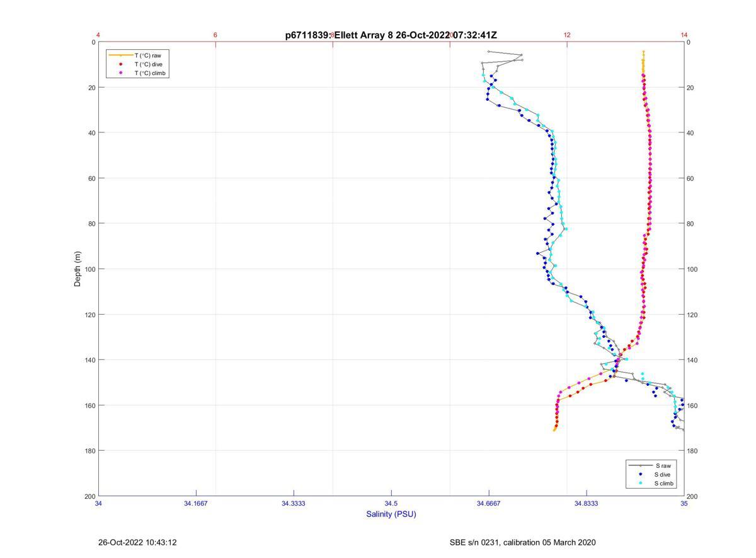Click the blue dive marker in salinity legend
This screenshot has width=756, height=558.
pos(640,474)
